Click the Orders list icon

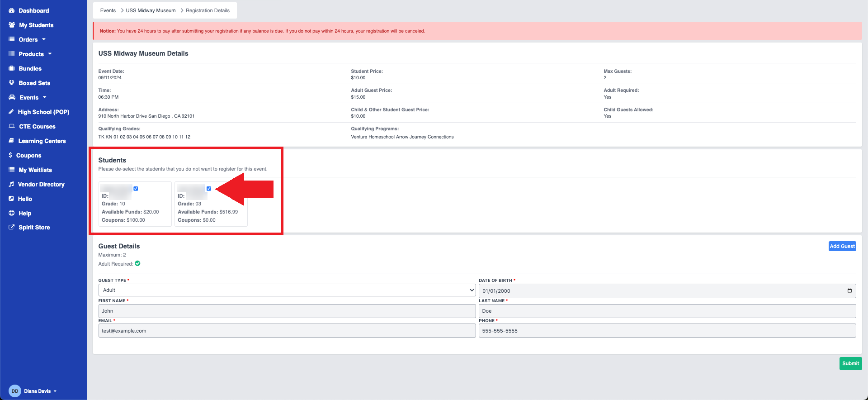click(12, 39)
